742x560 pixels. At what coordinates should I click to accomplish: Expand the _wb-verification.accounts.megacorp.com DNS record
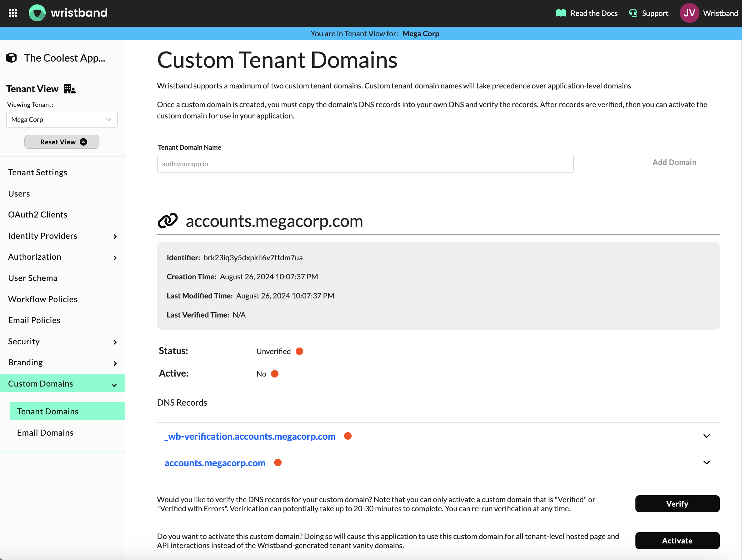pyautogui.click(x=707, y=436)
